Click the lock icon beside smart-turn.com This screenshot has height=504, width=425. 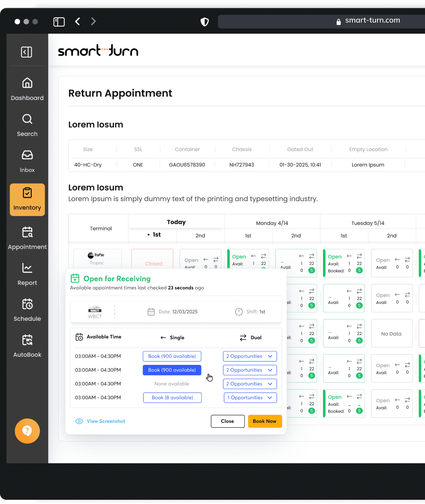[339, 22]
